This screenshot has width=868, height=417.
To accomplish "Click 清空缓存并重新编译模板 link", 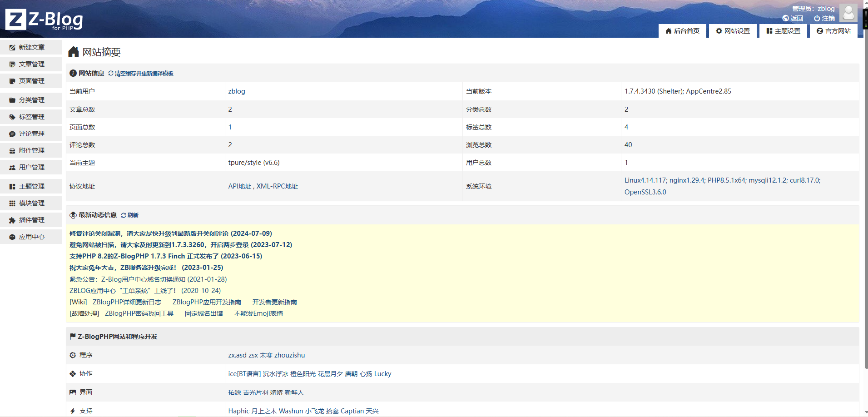I will pos(144,74).
